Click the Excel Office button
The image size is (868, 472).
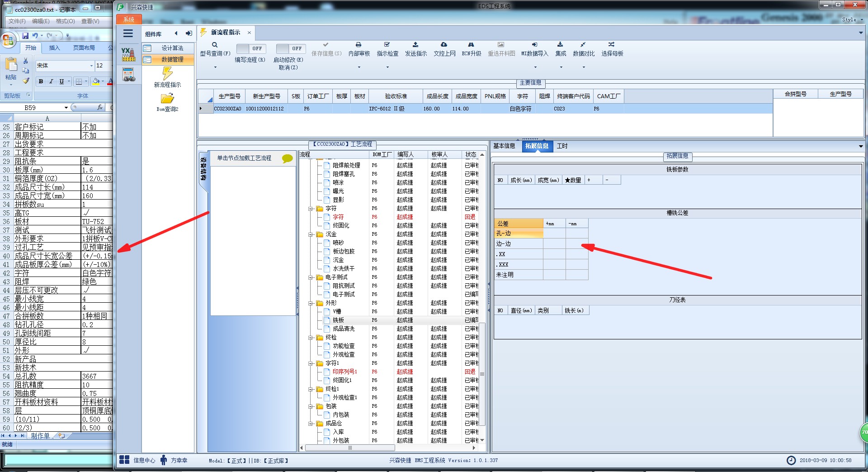click(x=8, y=40)
